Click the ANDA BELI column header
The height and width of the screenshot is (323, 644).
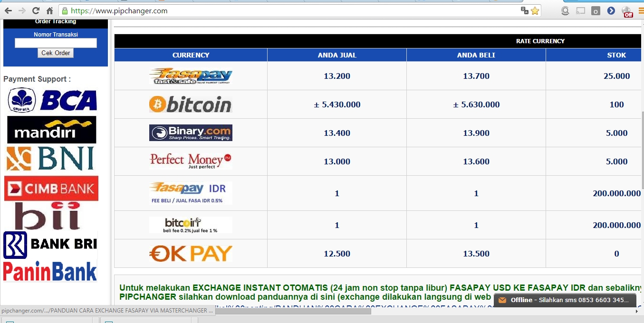coord(476,55)
